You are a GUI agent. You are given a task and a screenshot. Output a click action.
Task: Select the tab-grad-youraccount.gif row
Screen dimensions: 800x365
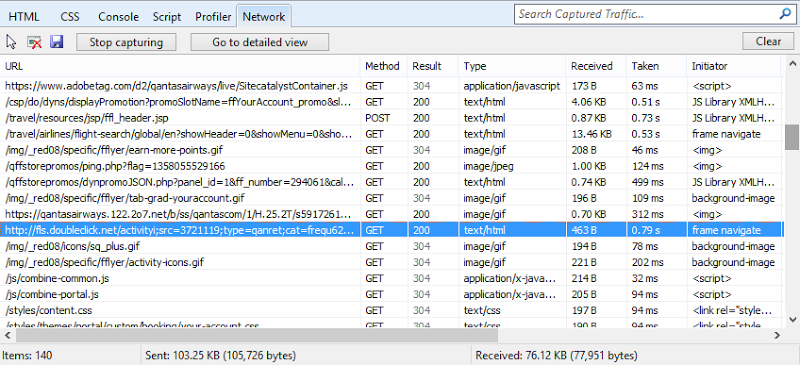(391, 198)
